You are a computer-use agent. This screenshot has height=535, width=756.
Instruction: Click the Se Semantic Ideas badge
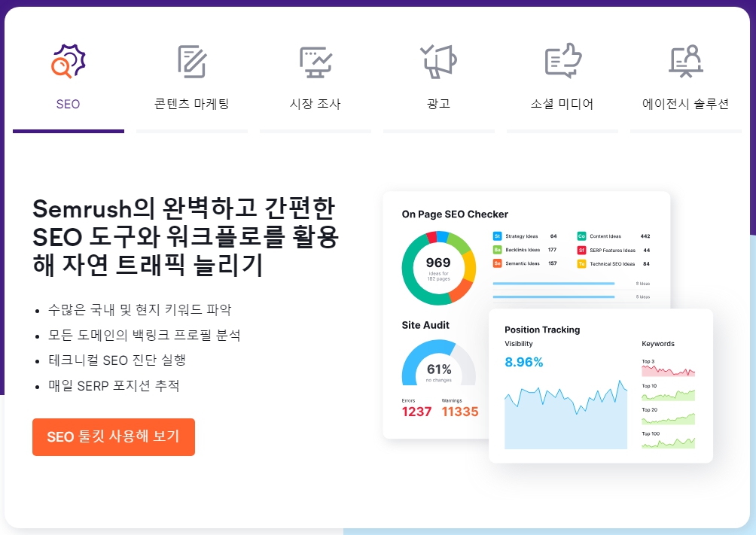tap(497, 263)
